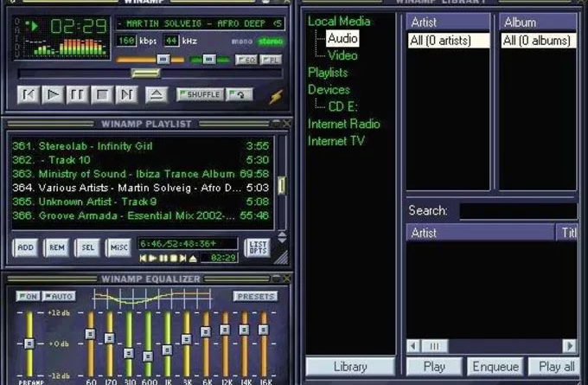This screenshot has height=385, width=588.
Task: Open the LIST OPTS menu
Action: tap(258, 247)
